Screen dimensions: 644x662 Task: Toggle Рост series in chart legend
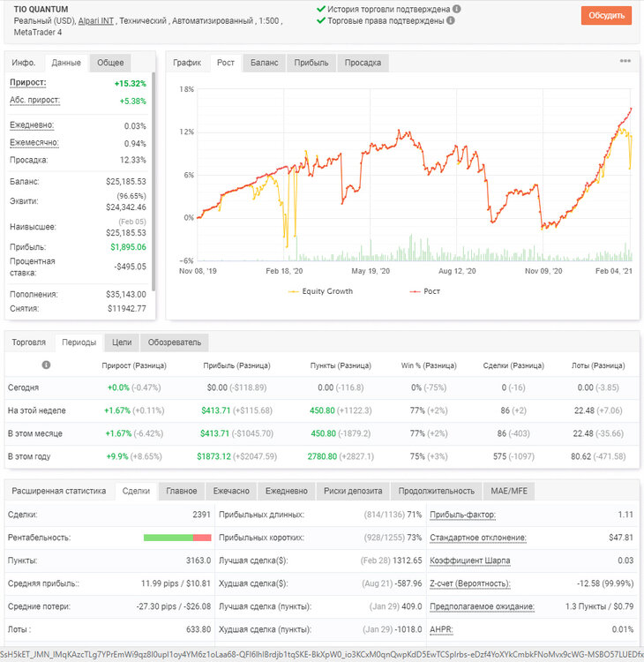425,291
